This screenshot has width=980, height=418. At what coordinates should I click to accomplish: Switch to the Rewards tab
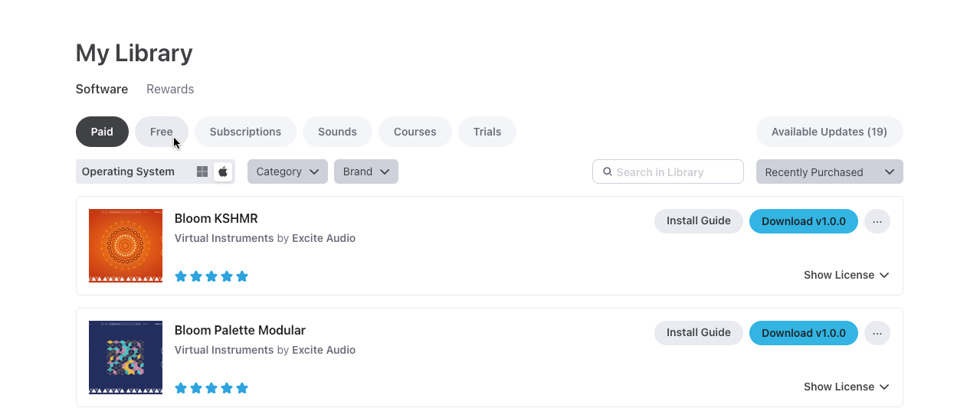[170, 89]
